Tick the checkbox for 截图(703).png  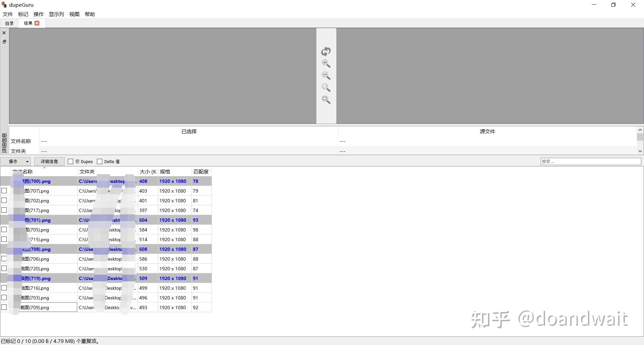click(4, 297)
